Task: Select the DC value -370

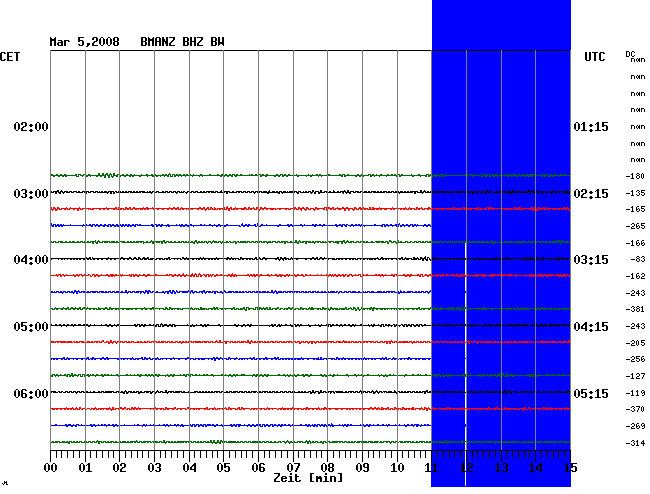Action: tap(635, 409)
